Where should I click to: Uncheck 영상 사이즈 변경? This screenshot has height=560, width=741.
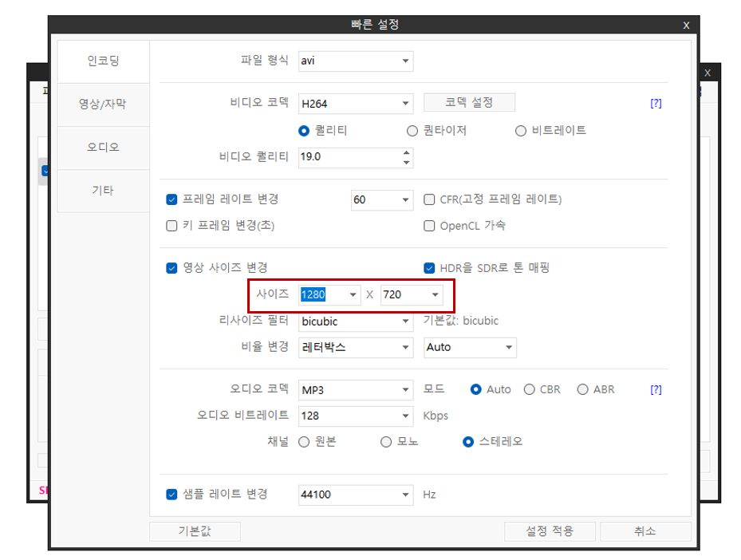click(x=171, y=268)
